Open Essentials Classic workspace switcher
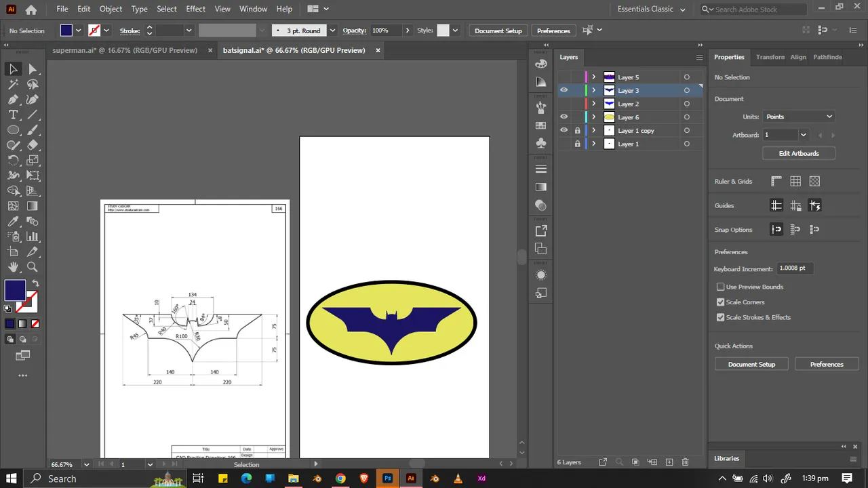Screen dimensions: 868x488 tap(651, 9)
